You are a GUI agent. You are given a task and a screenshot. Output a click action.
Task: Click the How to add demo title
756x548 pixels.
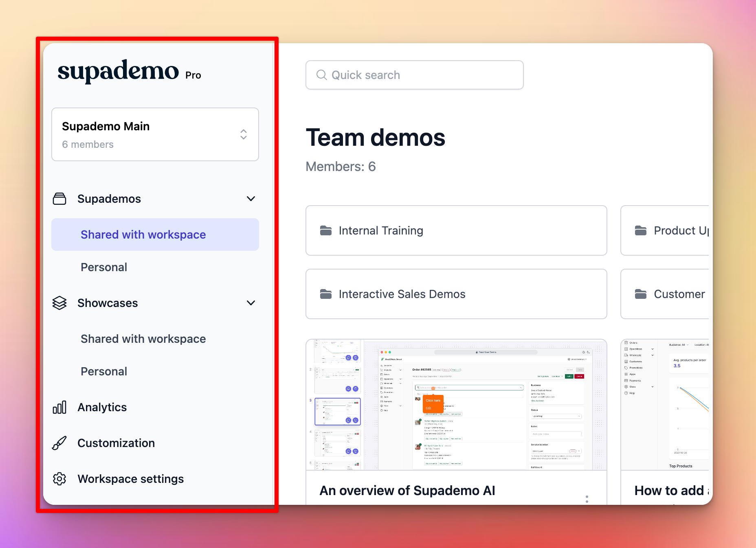pyautogui.click(x=672, y=491)
